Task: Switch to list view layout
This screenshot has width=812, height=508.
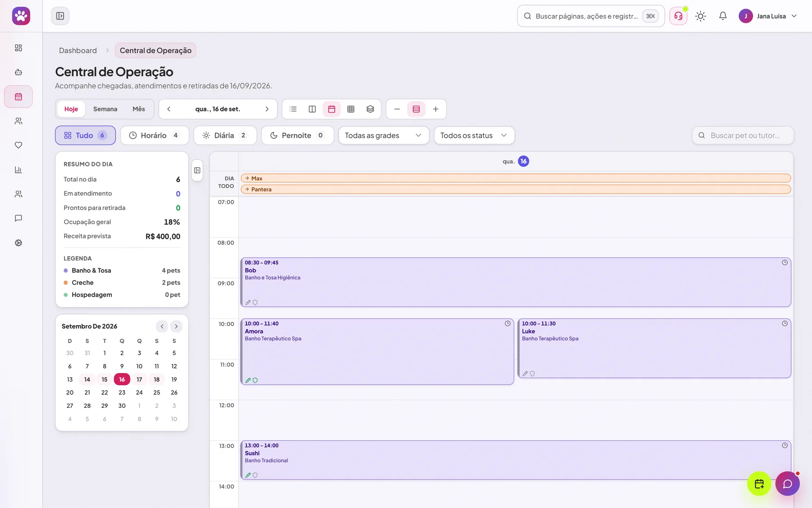Action: (x=293, y=109)
